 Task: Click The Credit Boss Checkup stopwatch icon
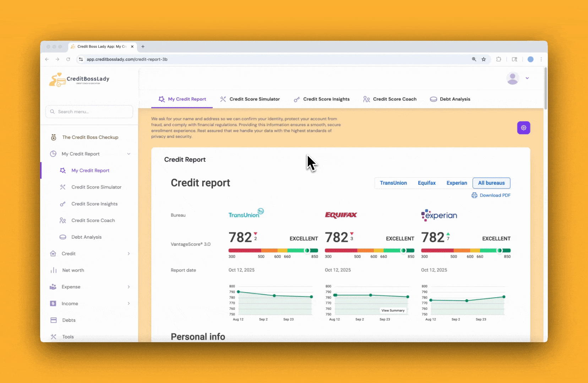click(x=54, y=137)
